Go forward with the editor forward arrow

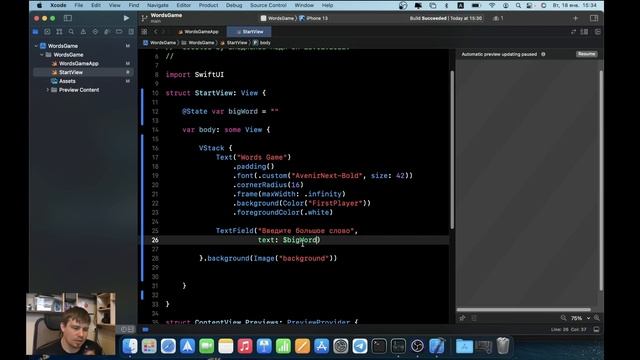164,32
